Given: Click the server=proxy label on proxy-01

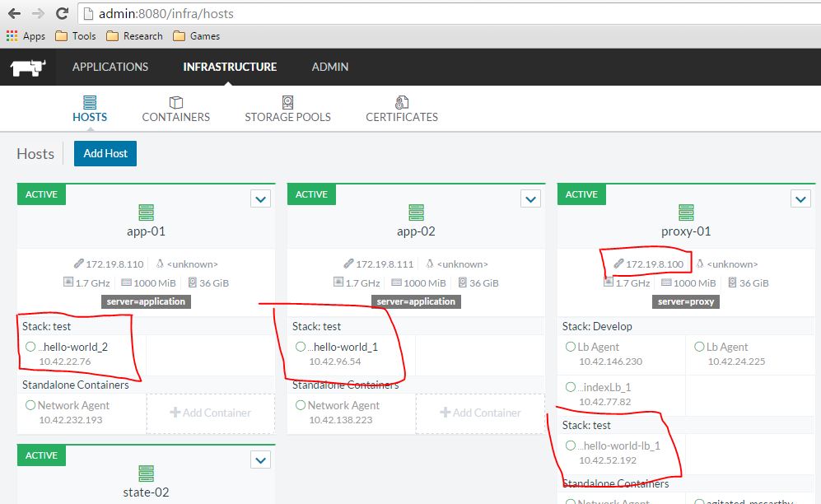Looking at the screenshot, I should click(x=686, y=301).
